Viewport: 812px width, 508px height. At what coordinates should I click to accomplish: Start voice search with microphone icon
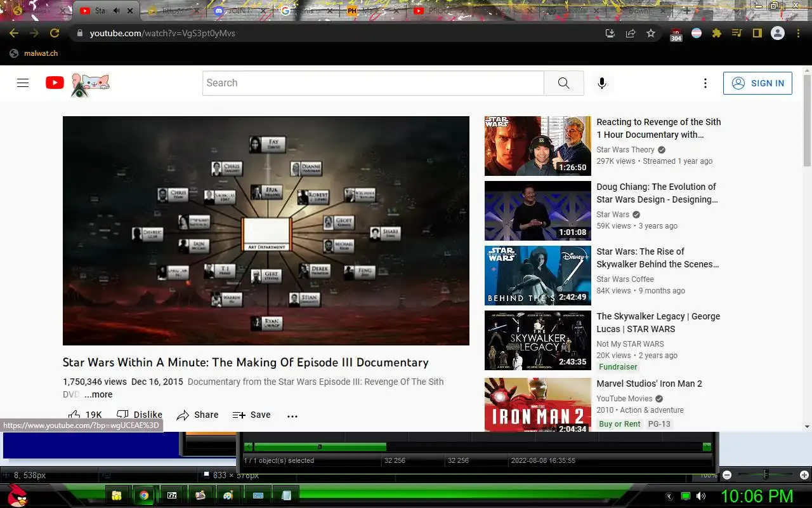[x=602, y=83]
